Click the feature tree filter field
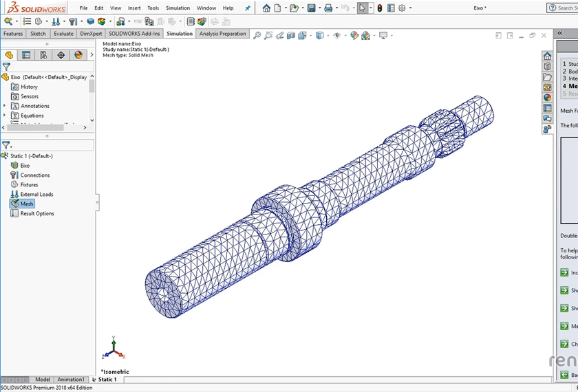 click(x=48, y=67)
